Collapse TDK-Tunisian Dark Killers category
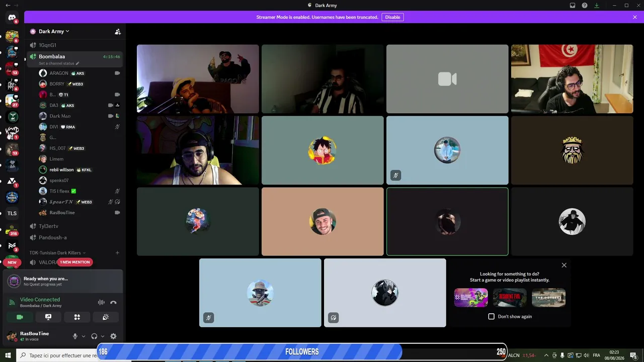Viewport: 644px width, 362px height. [57, 253]
